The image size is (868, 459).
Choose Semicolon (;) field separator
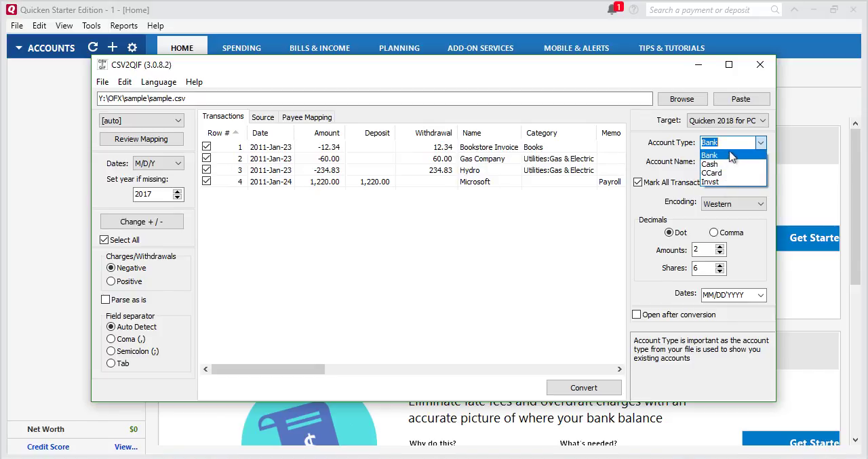pyautogui.click(x=111, y=351)
